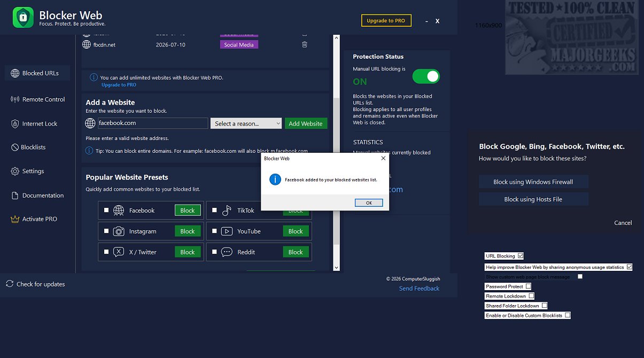
Task: Click the blue Upgrade to PRO link
Action: click(119, 85)
